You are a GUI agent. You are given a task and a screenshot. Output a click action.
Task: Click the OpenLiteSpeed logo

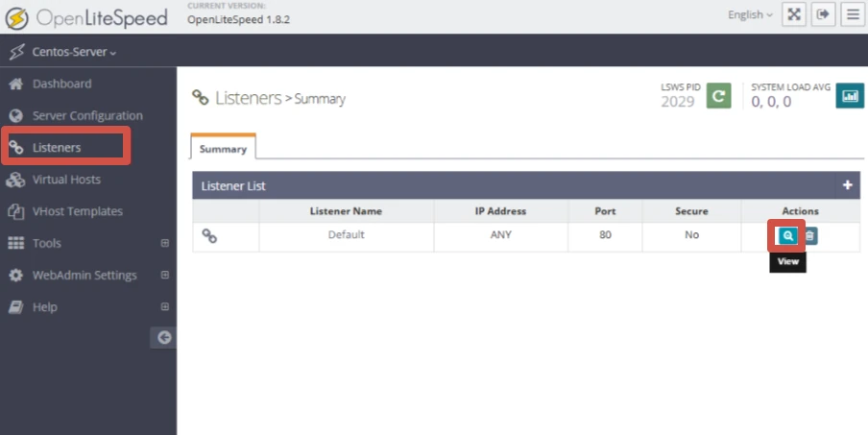click(86, 18)
